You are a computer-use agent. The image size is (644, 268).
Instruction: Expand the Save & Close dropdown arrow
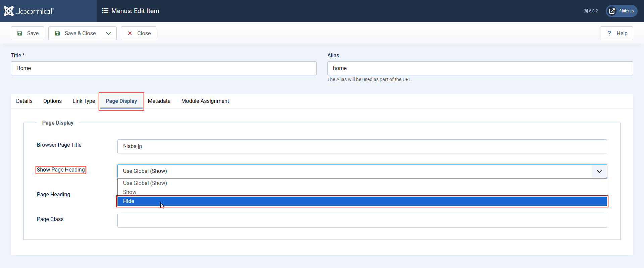(x=108, y=33)
